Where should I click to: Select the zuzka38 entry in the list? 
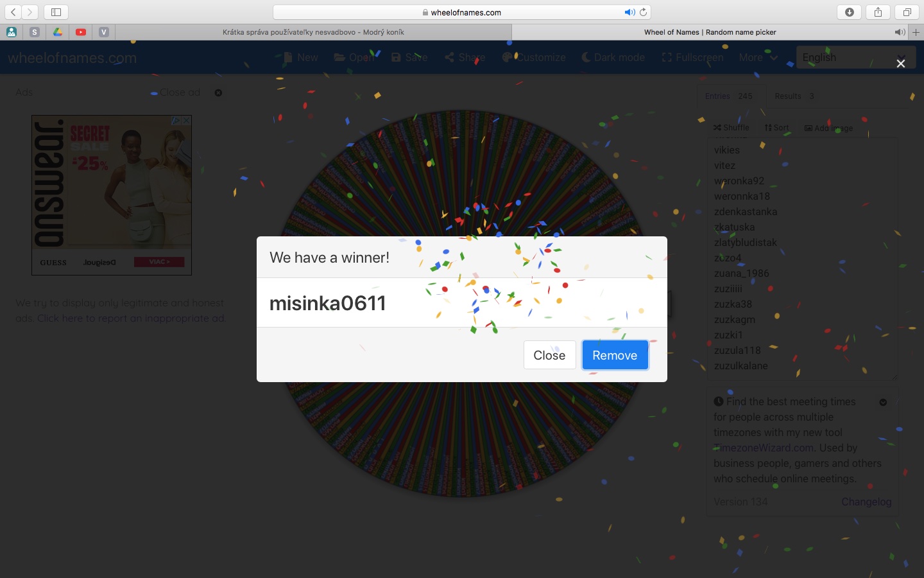(733, 304)
